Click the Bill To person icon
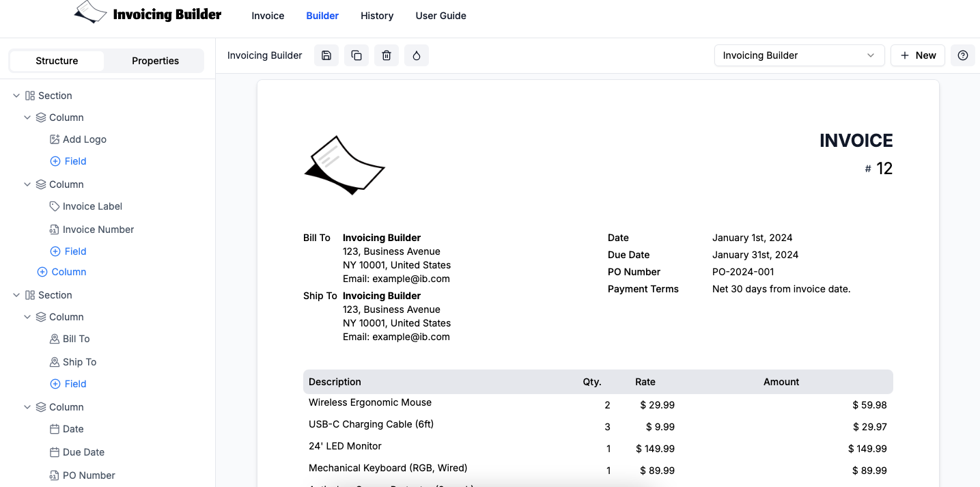This screenshot has height=487, width=980. [x=55, y=339]
